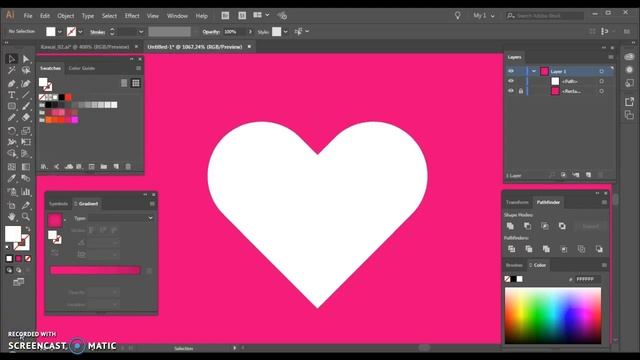Image resolution: width=640 pixels, height=360 pixels.
Task: Choose the Eraser tool
Action: tap(26, 118)
